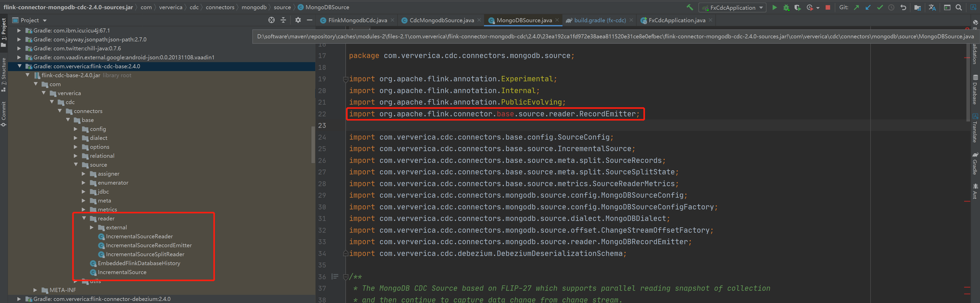This screenshot has height=303, width=980.
Task: Open the EmbeddedFlinkDatabaseHistory class
Action: tap(139, 263)
